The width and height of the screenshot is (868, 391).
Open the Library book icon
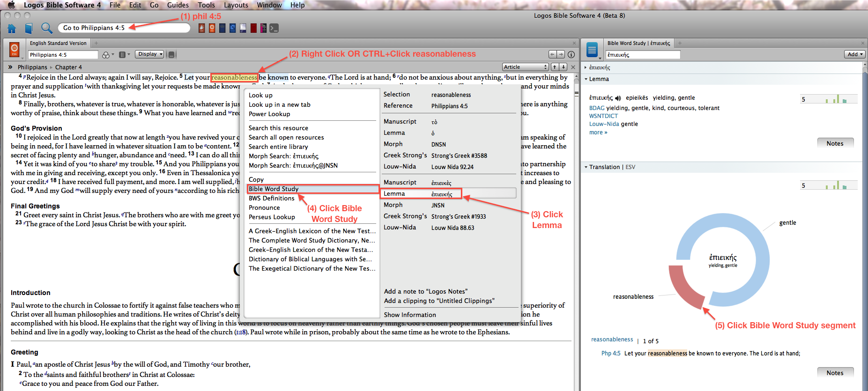pyautogui.click(x=29, y=29)
